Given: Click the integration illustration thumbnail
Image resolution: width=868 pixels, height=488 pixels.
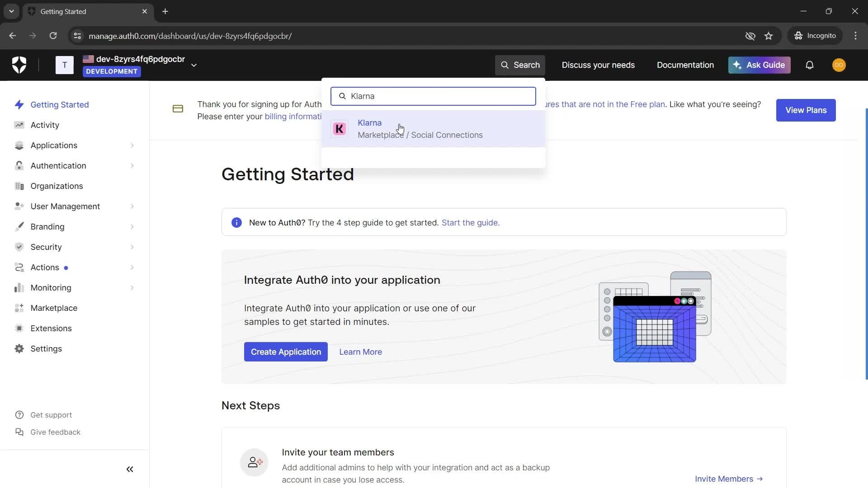Looking at the screenshot, I should pos(655,317).
